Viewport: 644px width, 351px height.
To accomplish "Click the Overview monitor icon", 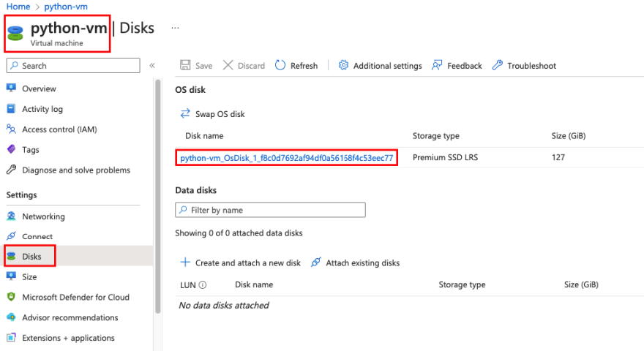I will coord(12,88).
